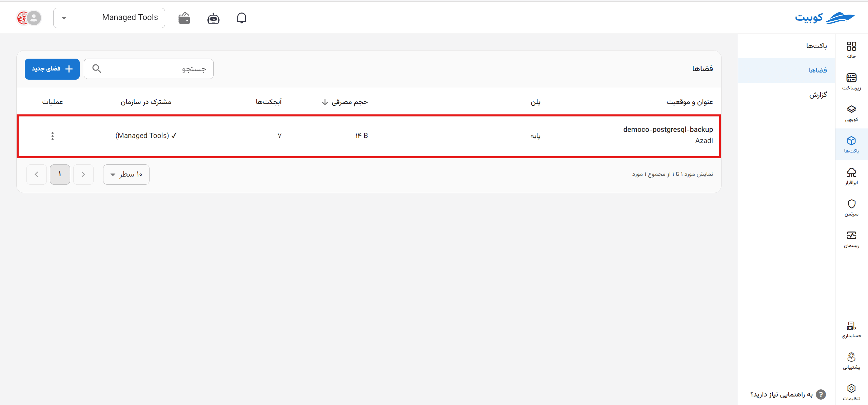Open democo-postgresql-backup space

pyautogui.click(x=668, y=129)
